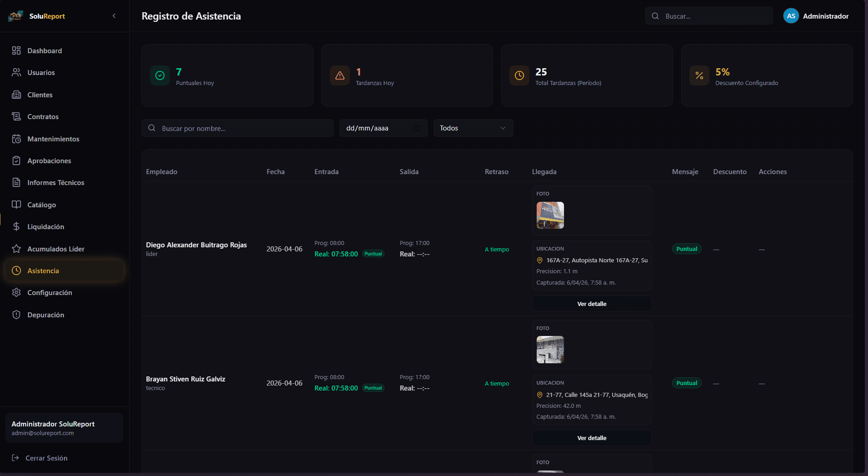Collapse the sidebar with the chevron arrow
This screenshot has width=868, height=476.
(114, 16)
